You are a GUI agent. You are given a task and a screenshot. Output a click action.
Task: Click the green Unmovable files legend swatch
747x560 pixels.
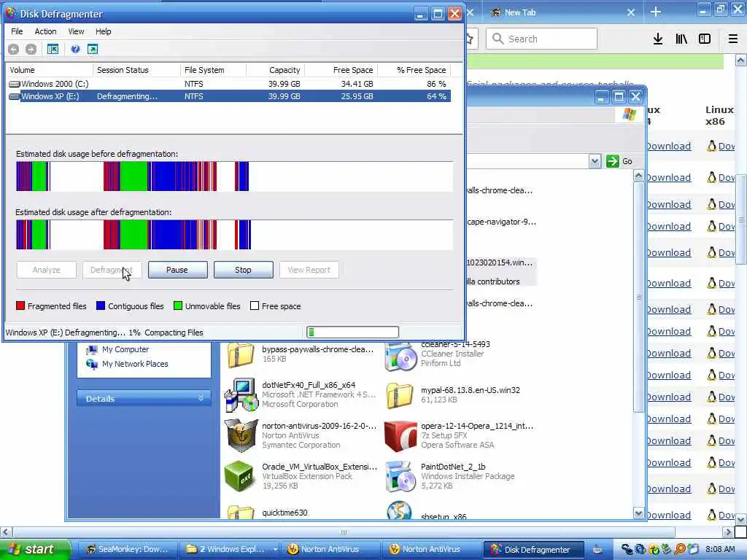tap(178, 306)
